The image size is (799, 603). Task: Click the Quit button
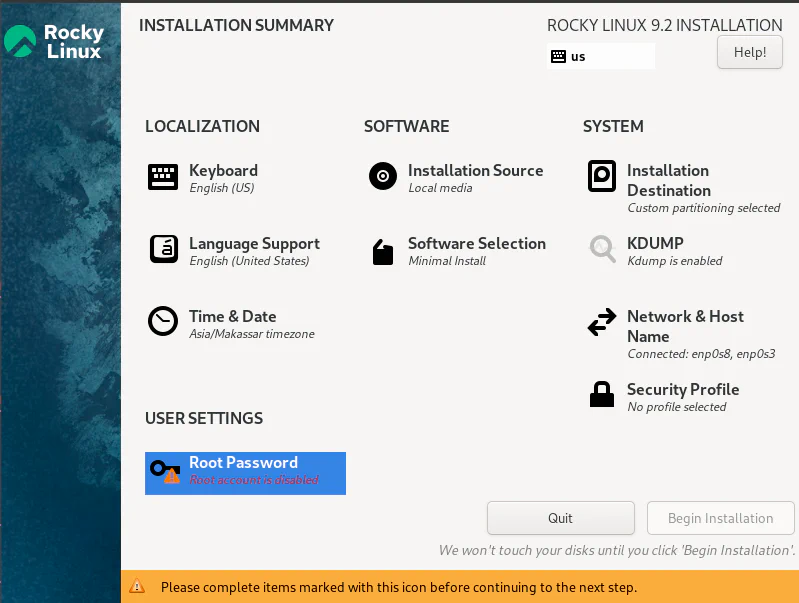click(x=561, y=518)
